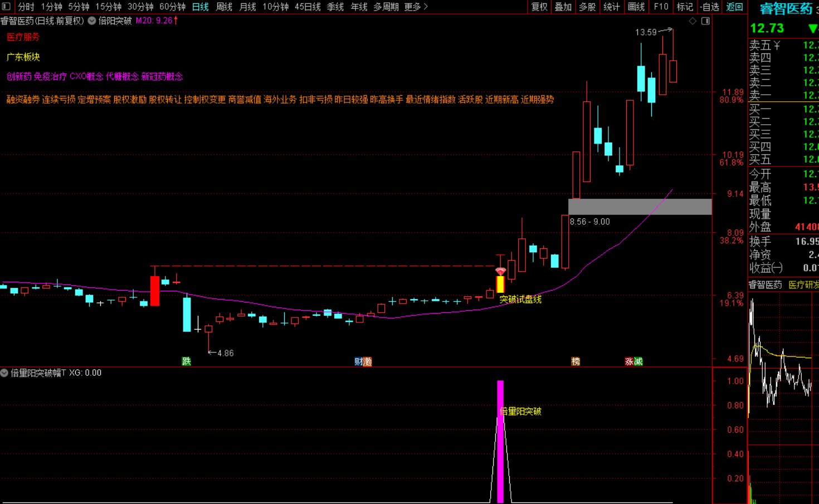This screenshot has width=819, height=504.
Task: Click the green 跌 event marker icon
Action: [x=187, y=361]
